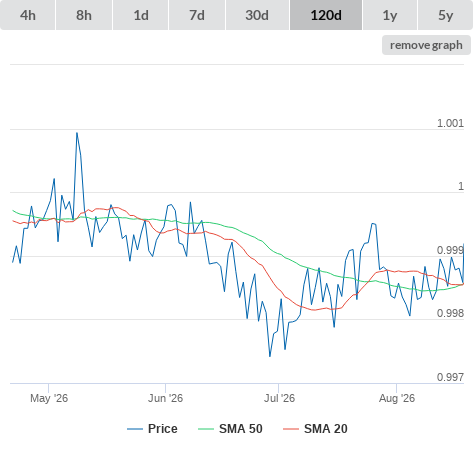Open the 7d chart range

pos(197,15)
